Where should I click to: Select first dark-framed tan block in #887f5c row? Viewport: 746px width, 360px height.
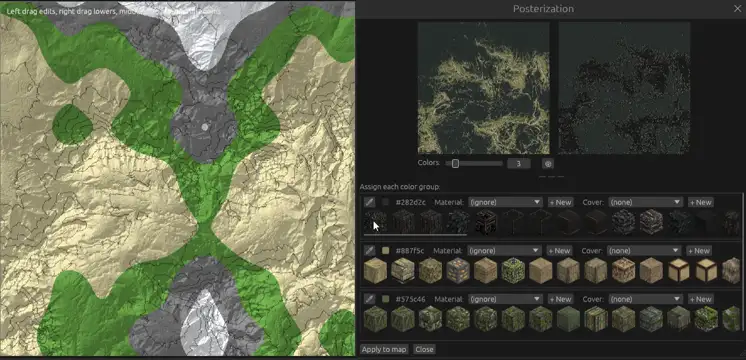(679, 270)
